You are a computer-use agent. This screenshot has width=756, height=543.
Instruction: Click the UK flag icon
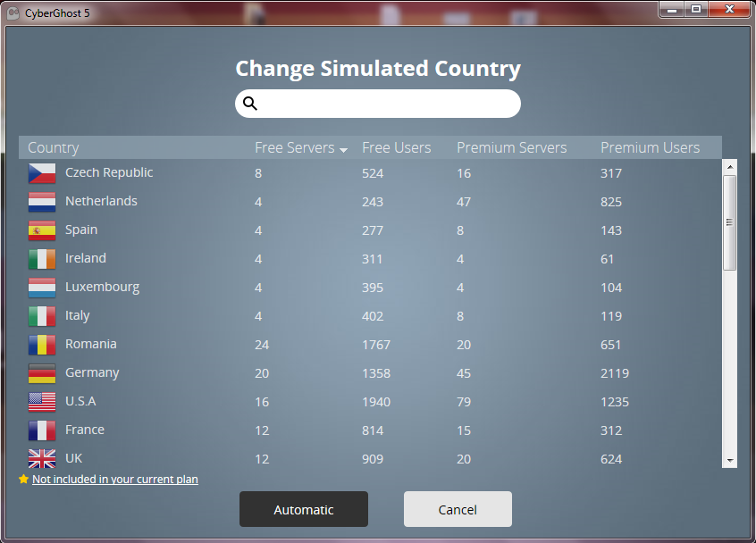pos(42,459)
